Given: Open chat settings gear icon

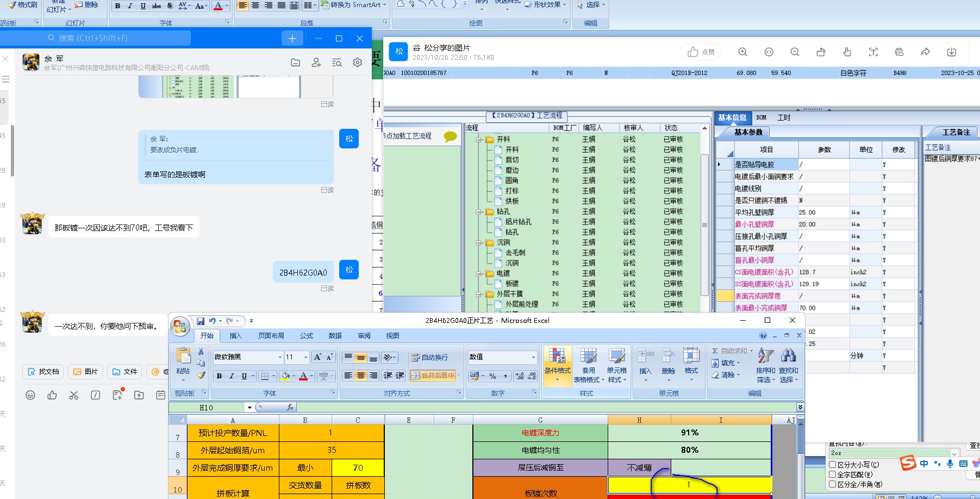Looking at the screenshot, I should 357,63.
